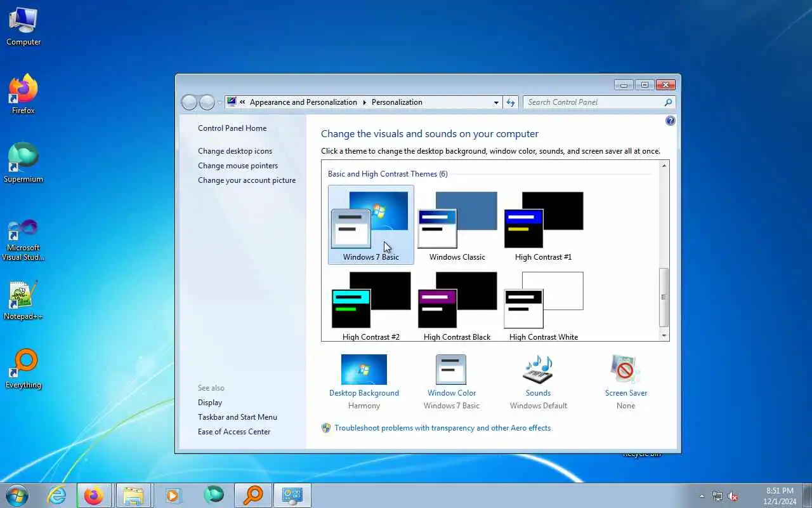Open the Screen Saver icon

pyautogui.click(x=625, y=370)
